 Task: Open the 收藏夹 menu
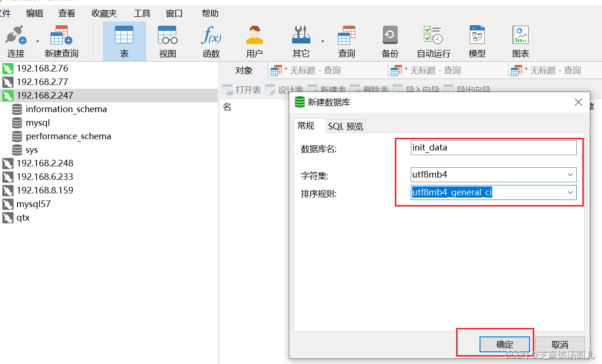104,14
